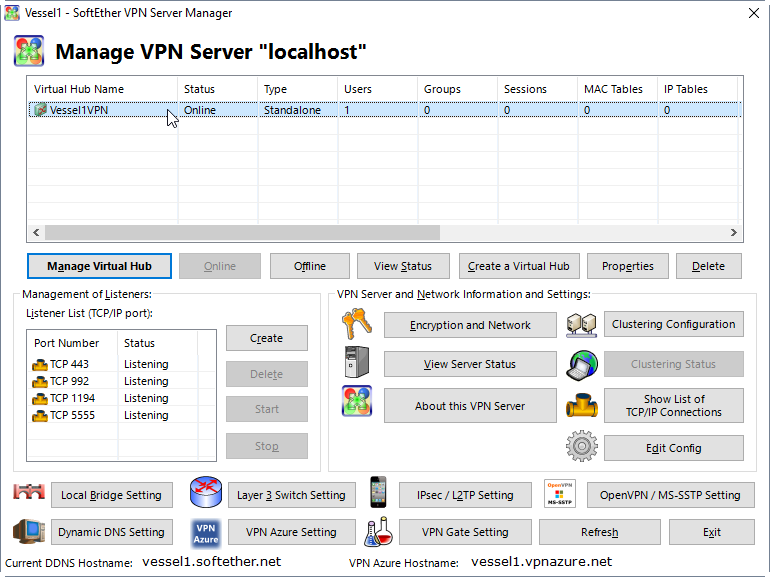
Task: Open Layer 3 Switch Setting
Action: 291,495
